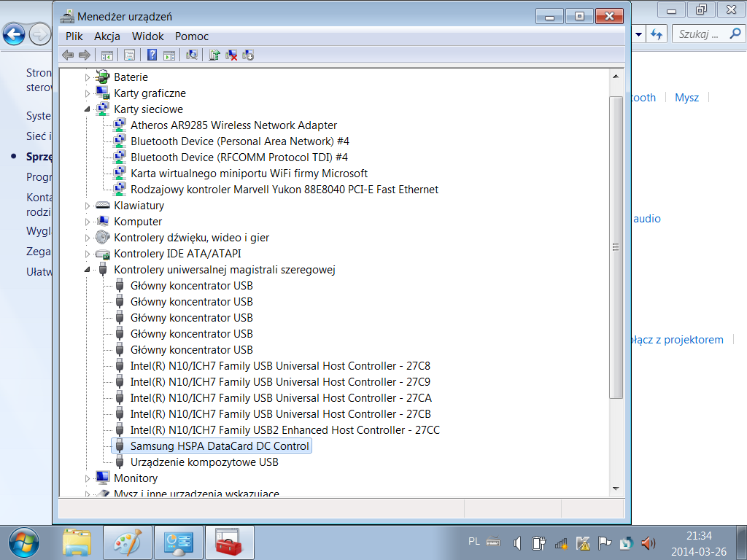
Task: Click the Forward arrow in Device Manager toolbar
Action: (x=85, y=55)
